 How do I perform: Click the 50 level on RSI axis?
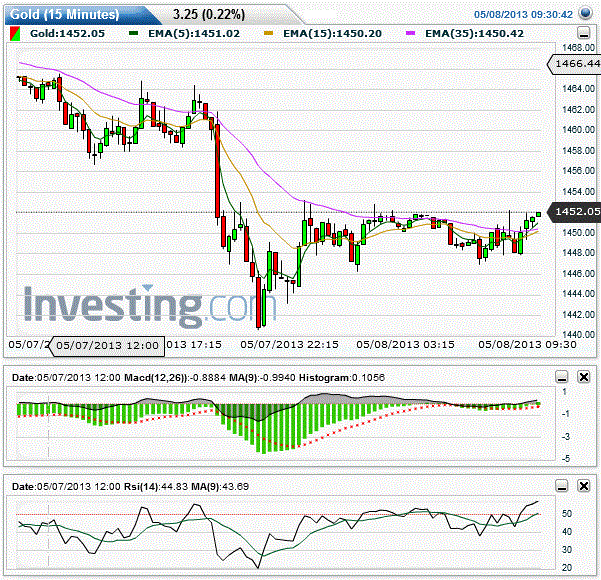pyautogui.click(x=567, y=514)
